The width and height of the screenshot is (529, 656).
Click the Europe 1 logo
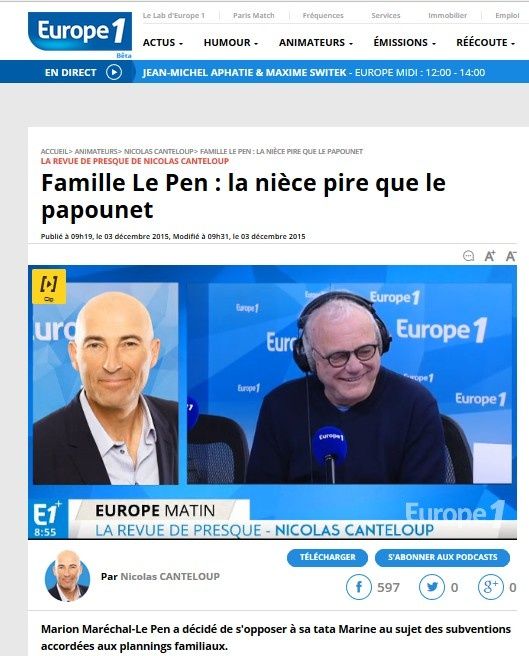click(x=80, y=32)
